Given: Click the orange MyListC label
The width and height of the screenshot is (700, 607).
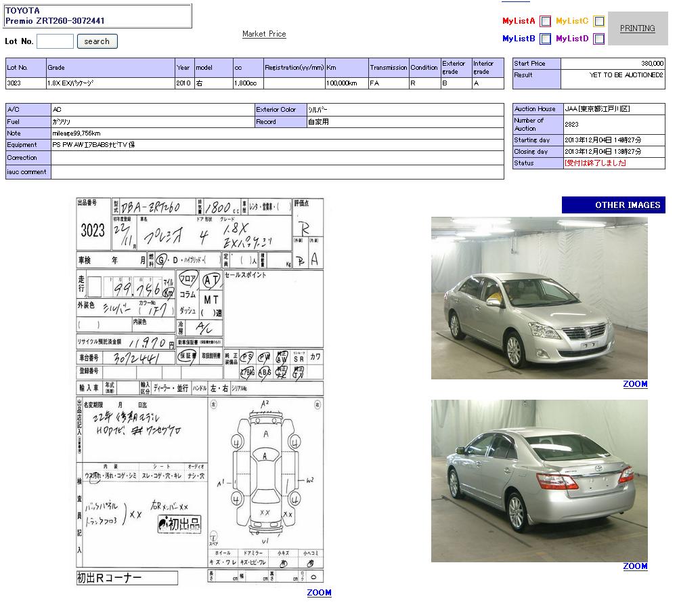Looking at the screenshot, I should pyautogui.click(x=572, y=21).
